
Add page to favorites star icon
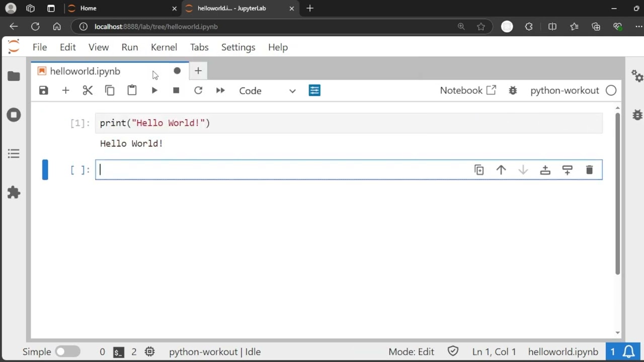(x=481, y=27)
